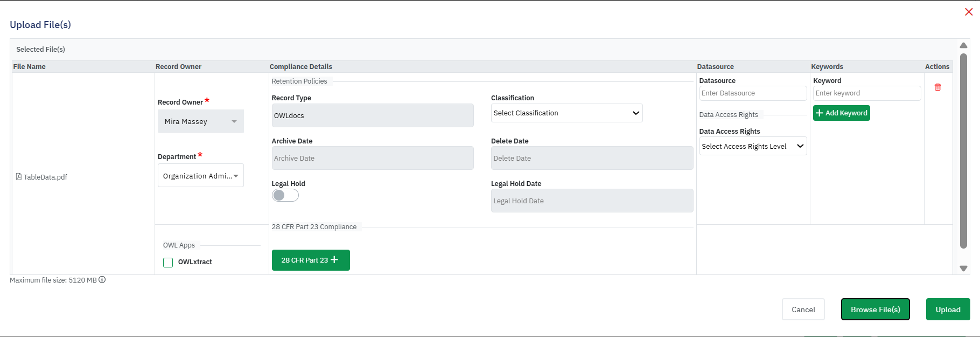
Task: Click the PDF file icon beside TableData.pdf
Action: pos(19,177)
